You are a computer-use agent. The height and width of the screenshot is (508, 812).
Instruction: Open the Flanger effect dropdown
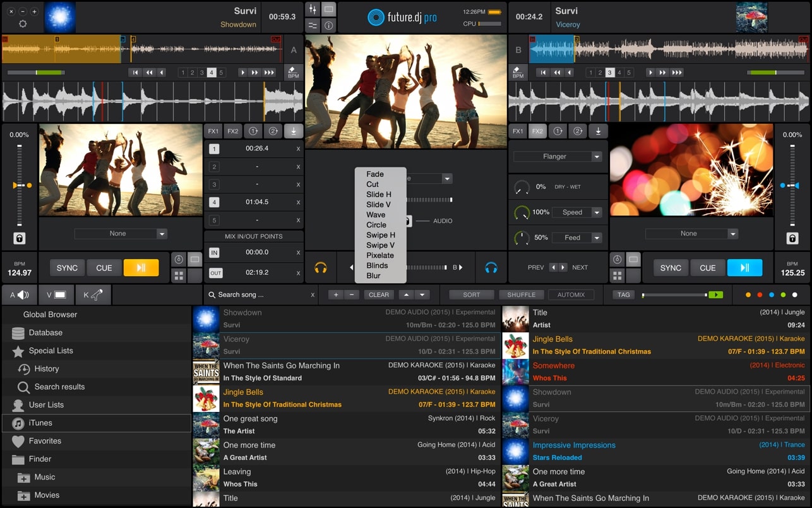(x=558, y=156)
